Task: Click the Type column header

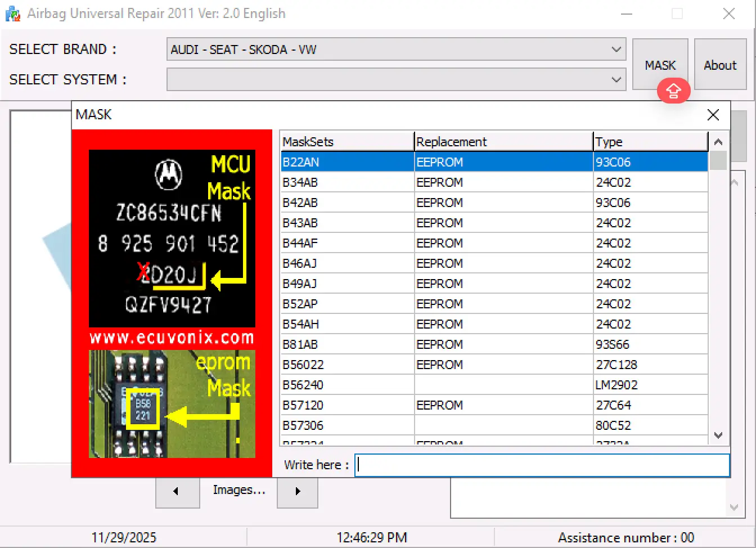Action: click(x=650, y=142)
